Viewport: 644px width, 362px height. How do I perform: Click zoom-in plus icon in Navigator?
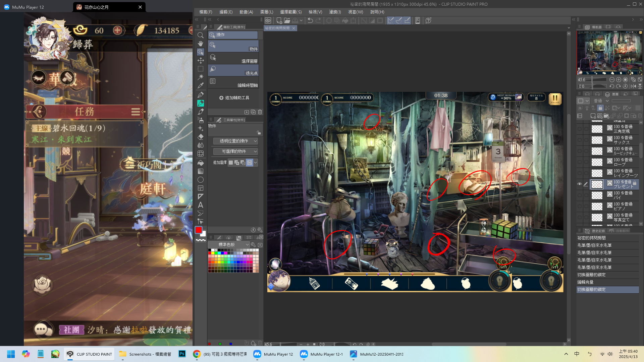(619, 80)
